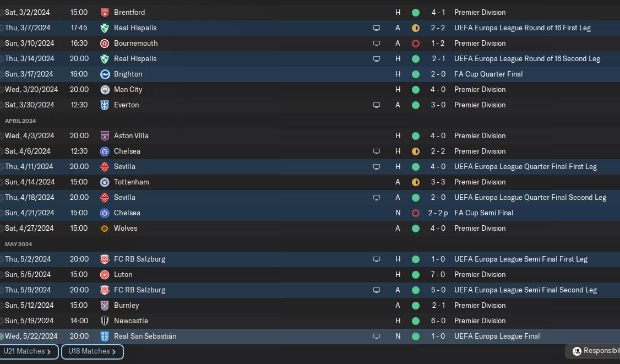This screenshot has width=620, height=364.
Task: Click the Man City club badge
Action: (x=105, y=89)
